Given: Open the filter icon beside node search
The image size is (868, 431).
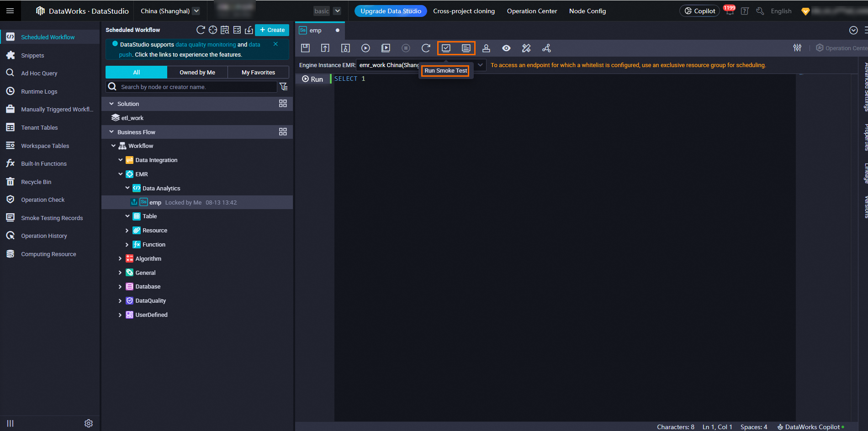Looking at the screenshot, I should [284, 87].
